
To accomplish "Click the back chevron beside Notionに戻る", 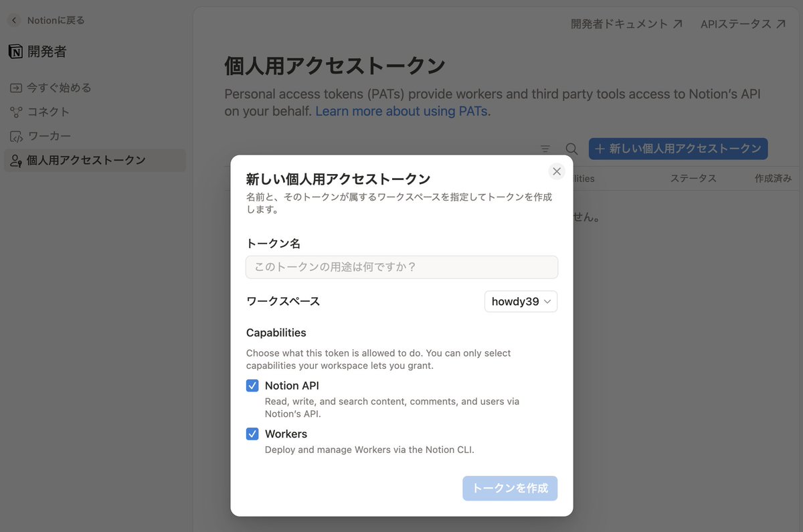I will [15, 21].
